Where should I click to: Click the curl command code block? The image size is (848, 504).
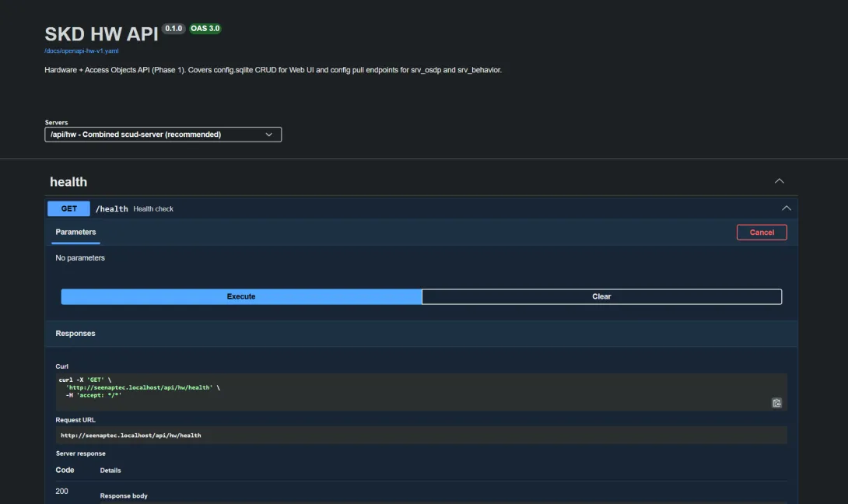click(x=422, y=391)
